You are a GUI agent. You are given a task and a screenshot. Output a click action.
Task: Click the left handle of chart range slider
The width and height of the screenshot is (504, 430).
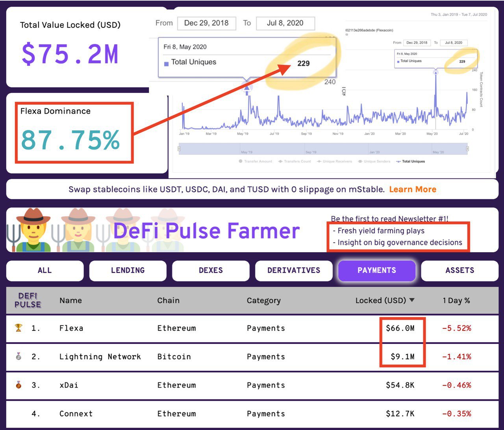(179, 149)
